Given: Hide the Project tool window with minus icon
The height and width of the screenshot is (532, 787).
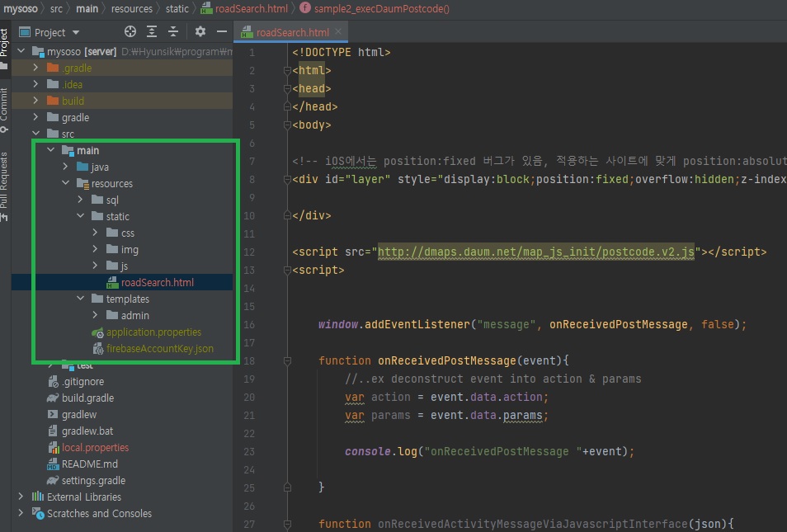Looking at the screenshot, I should point(222,31).
